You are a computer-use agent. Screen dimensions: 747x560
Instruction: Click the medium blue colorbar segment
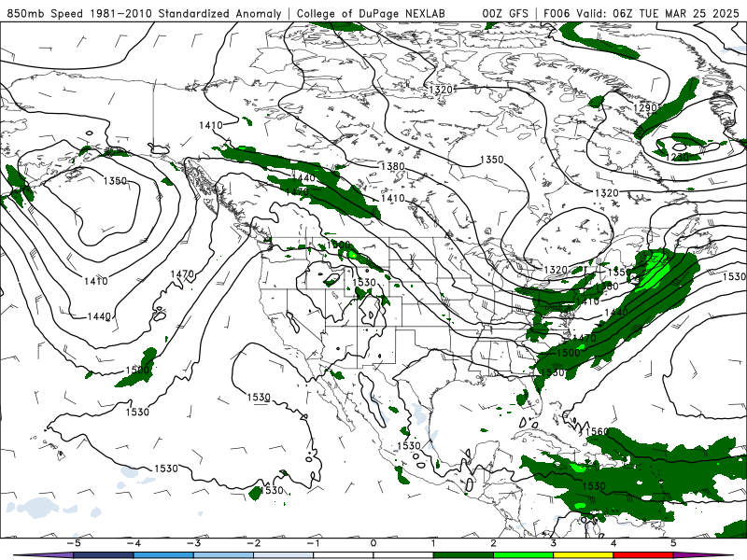tap(163, 555)
